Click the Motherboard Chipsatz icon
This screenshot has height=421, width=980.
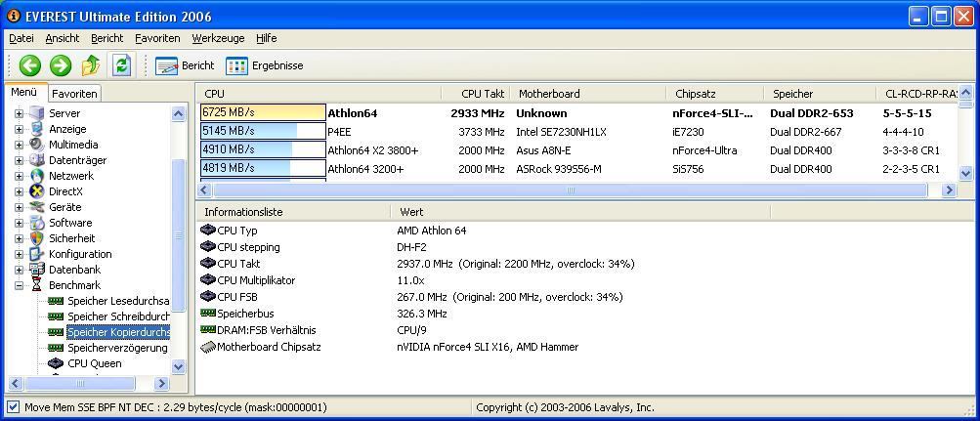(207, 347)
